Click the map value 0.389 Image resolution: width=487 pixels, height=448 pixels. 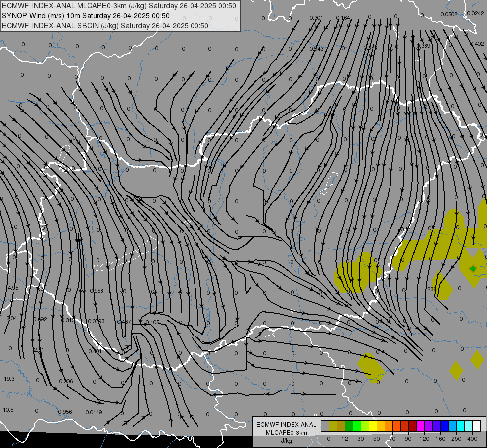pos(424,46)
